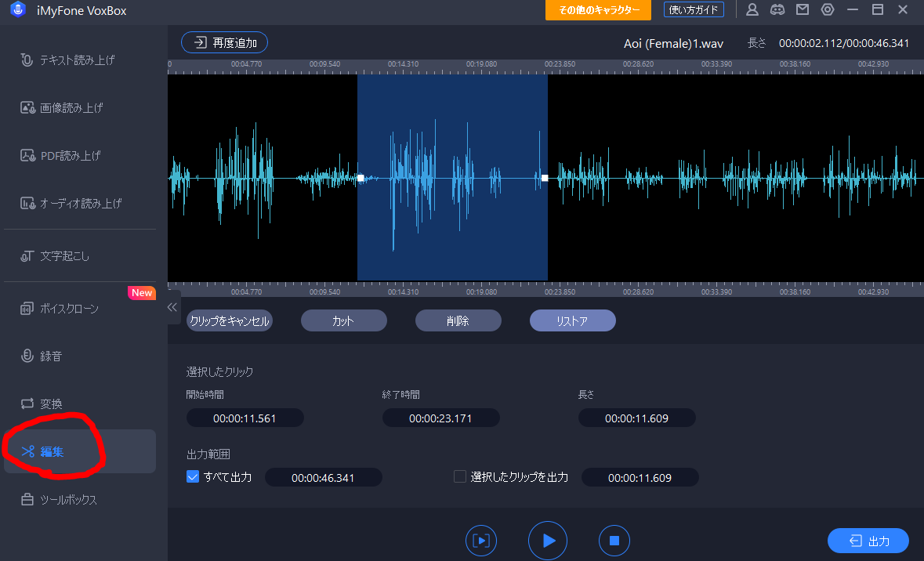Click the file name Aoi (Female)1.wav
The width and height of the screenshot is (924, 561).
coord(673,44)
